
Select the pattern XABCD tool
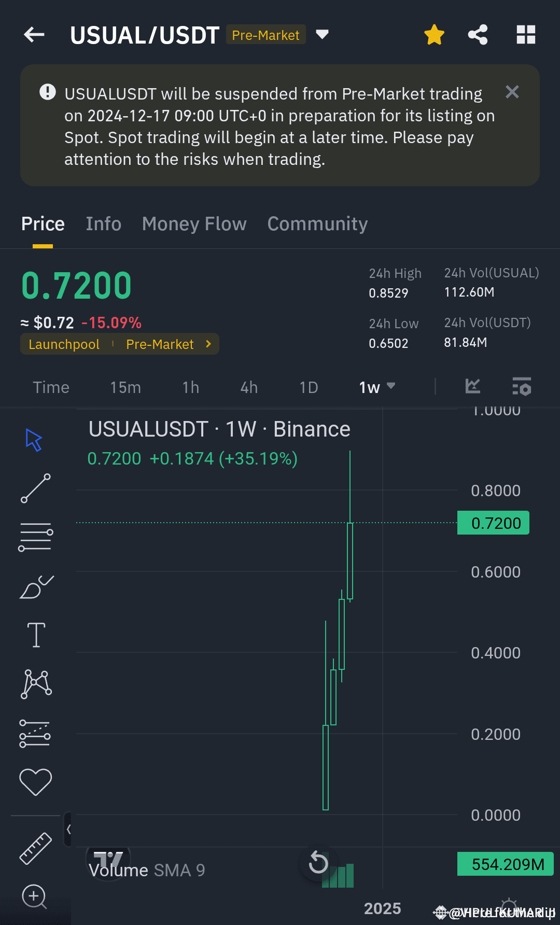coord(36,684)
